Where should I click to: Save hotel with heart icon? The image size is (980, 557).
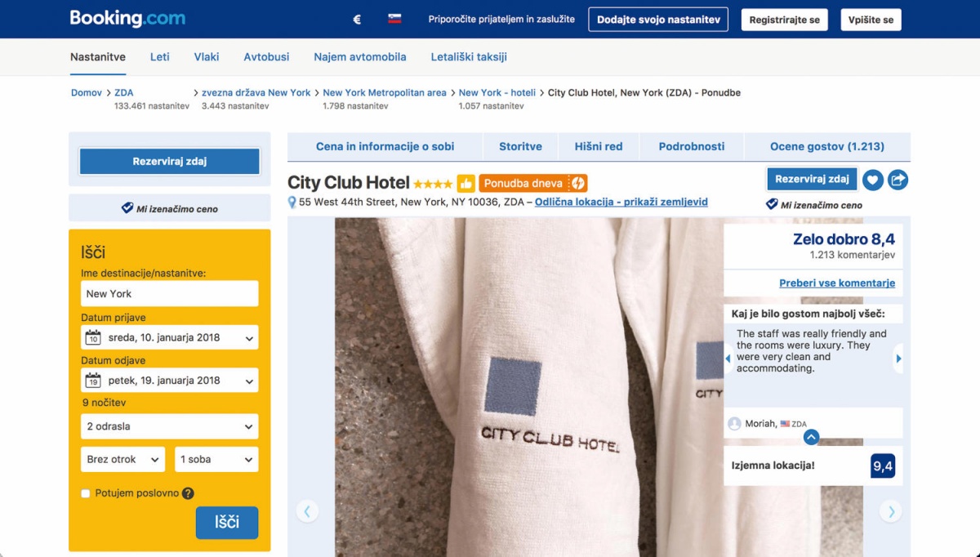[x=873, y=180]
